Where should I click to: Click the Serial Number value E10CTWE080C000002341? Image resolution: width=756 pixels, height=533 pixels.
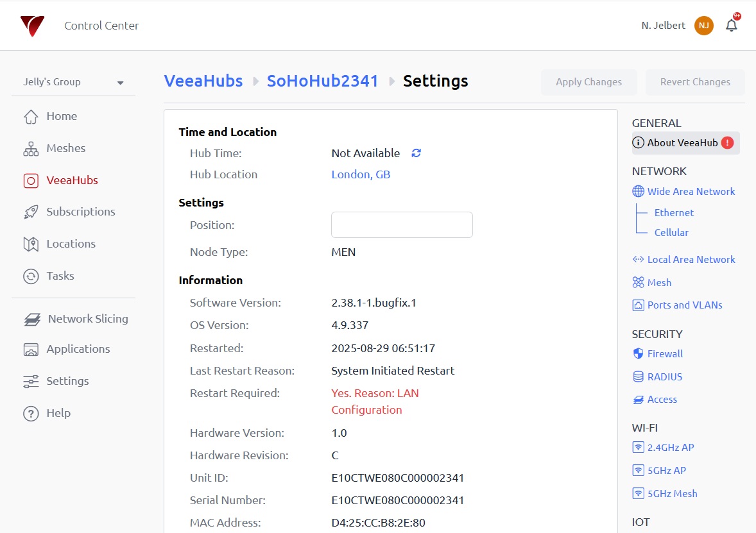tap(397, 500)
